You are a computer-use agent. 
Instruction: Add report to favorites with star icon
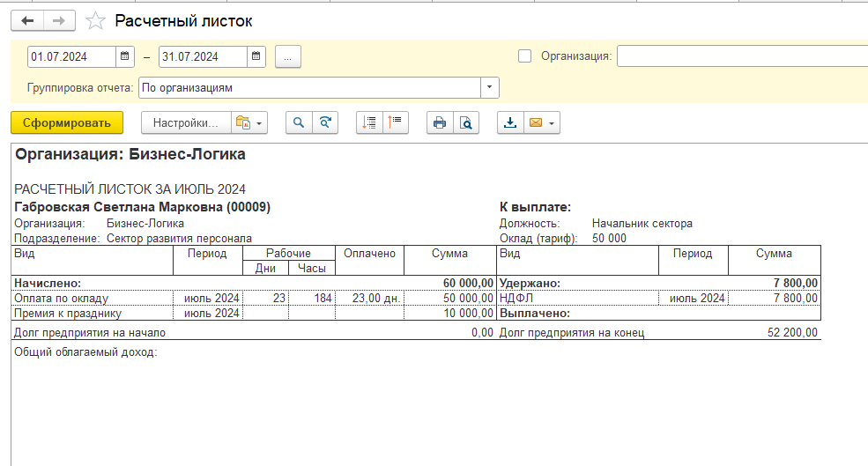pos(95,21)
